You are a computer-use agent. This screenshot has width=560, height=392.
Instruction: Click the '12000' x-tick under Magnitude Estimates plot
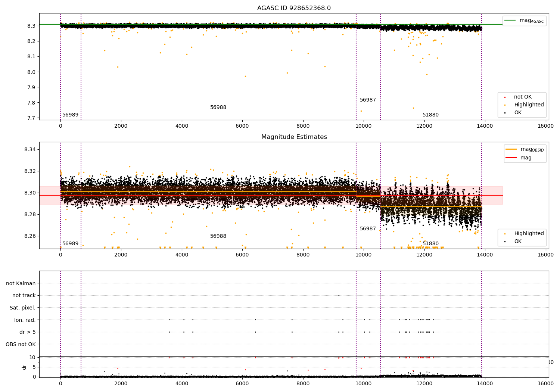(x=424, y=255)
